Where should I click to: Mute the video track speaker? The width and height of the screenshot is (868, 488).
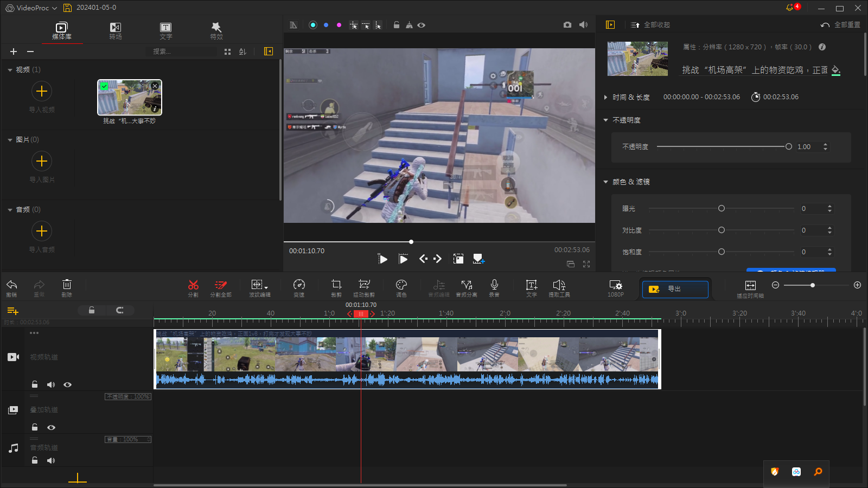click(51, 384)
